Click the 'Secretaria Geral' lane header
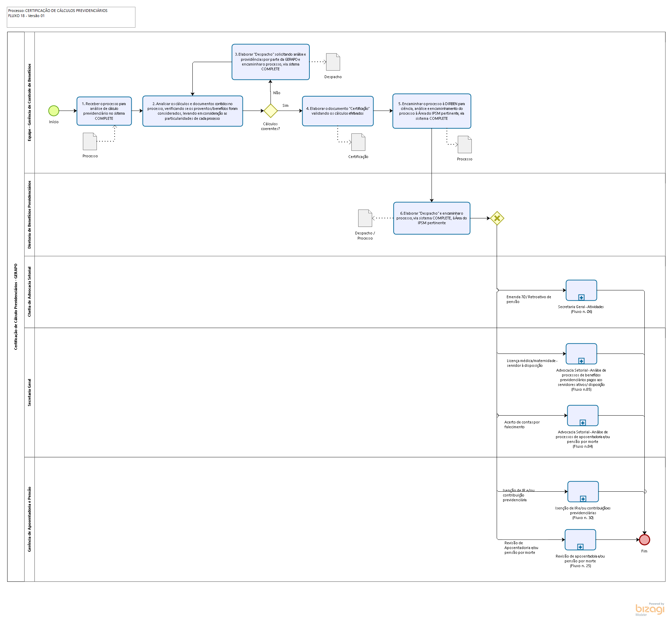Image resolution: width=672 pixels, height=620 pixels. (x=29, y=392)
